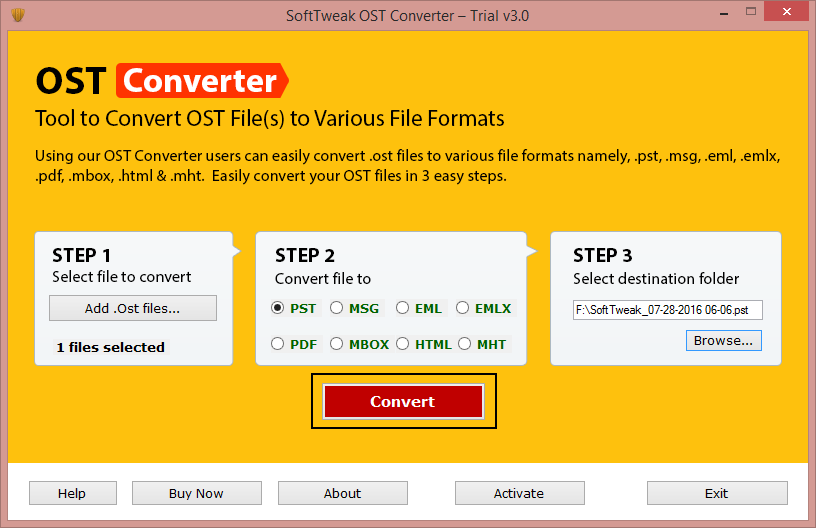Click 'Select file to convert' label
This screenshot has width=816, height=528.
point(122,277)
